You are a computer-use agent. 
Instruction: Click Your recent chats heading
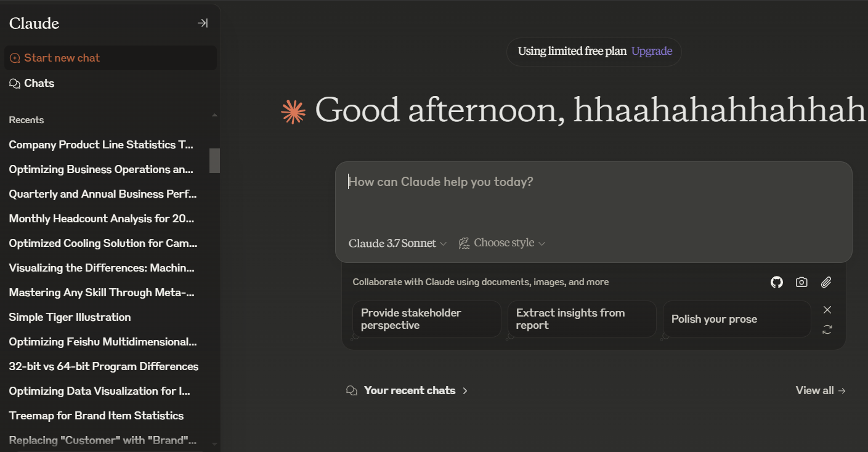tap(410, 390)
